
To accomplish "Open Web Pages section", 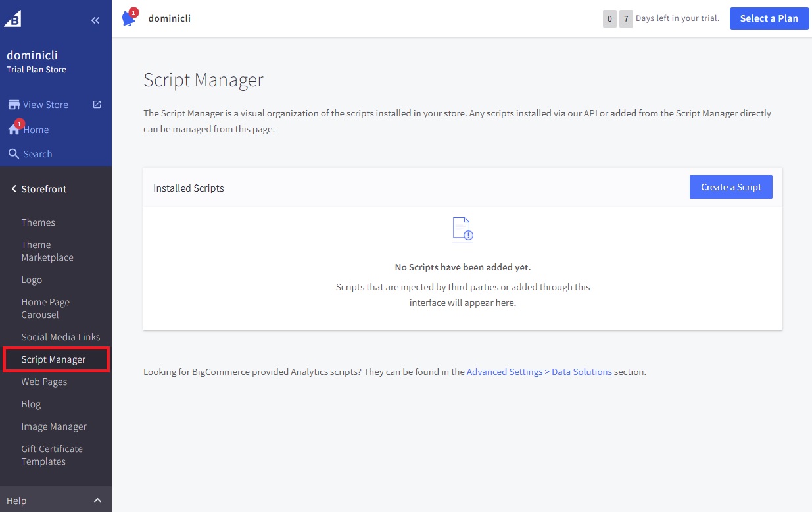I will coord(44,382).
